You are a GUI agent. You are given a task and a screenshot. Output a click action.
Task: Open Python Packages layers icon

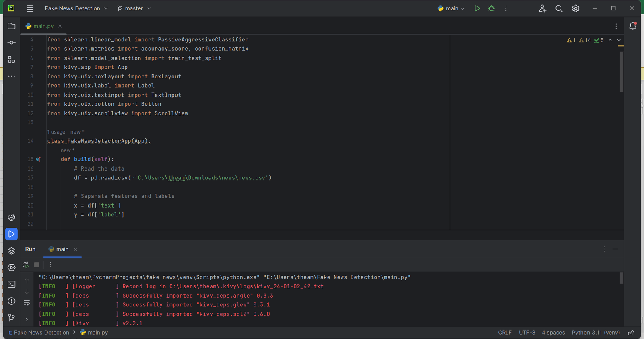point(12,251)
